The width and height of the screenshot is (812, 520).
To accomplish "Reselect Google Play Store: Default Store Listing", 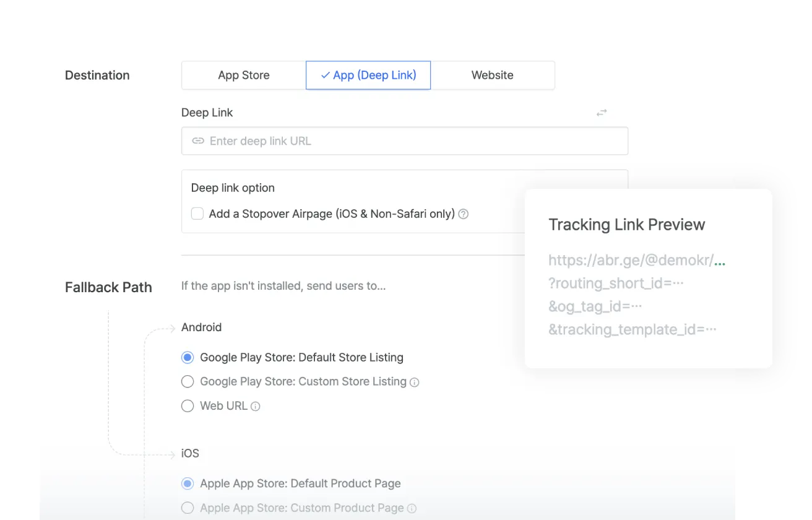I will click(188, 357).
